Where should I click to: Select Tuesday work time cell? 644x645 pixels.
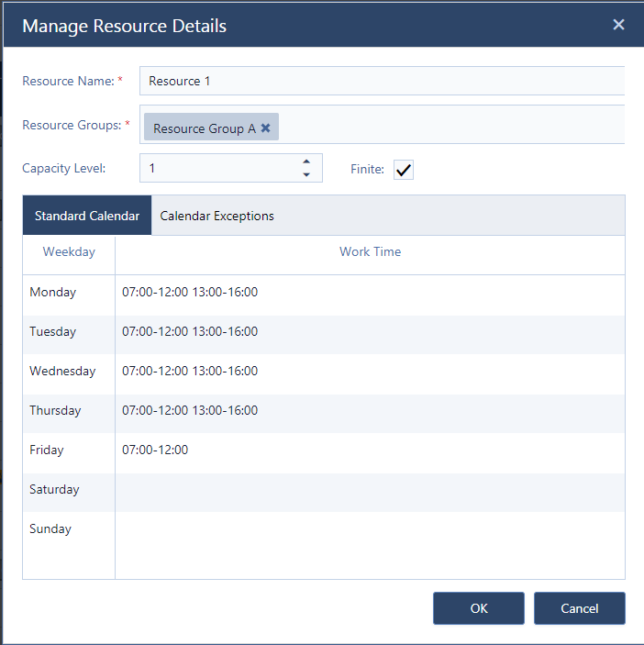pos(370,335)
